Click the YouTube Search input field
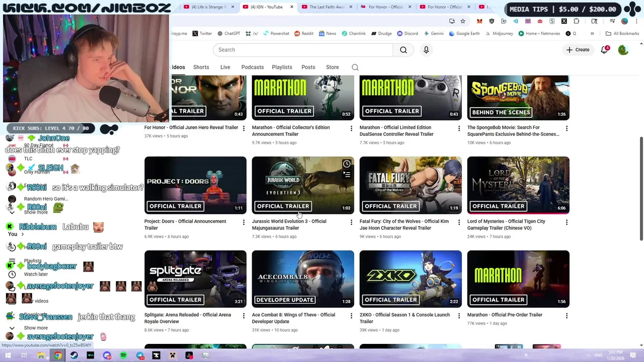 click(x=303, y=50)
